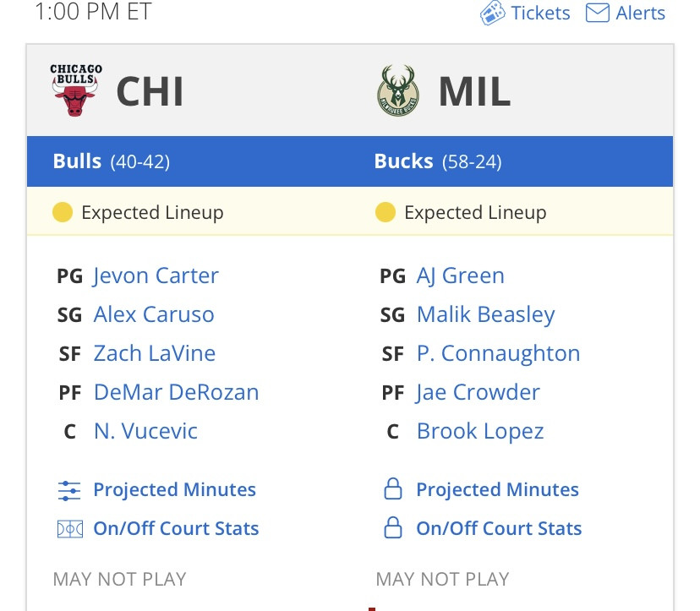Image resolution: width=700 pixels, height=611 pixels.
Task: Click Bucks Projected Minutes lock icon
Action: coord(393,488)
